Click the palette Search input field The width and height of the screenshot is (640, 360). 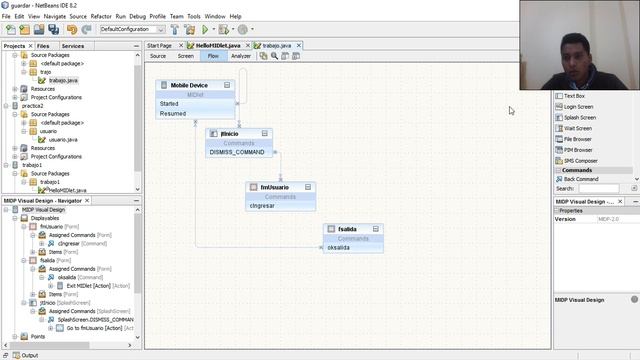tap(599, 188)
